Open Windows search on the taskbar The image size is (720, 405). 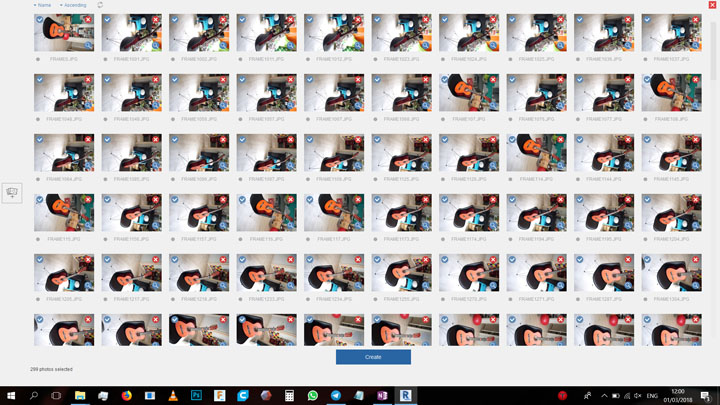click(x=34, y=395)
